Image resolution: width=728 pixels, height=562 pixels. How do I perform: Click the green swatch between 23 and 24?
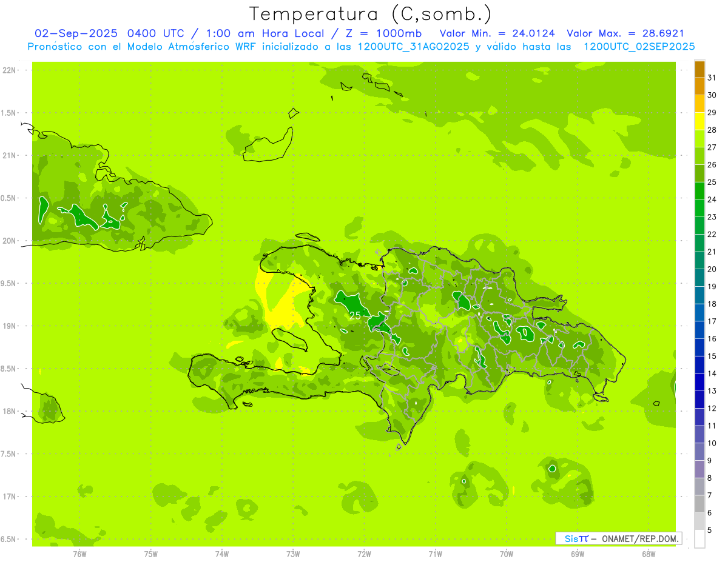(699, 208)
